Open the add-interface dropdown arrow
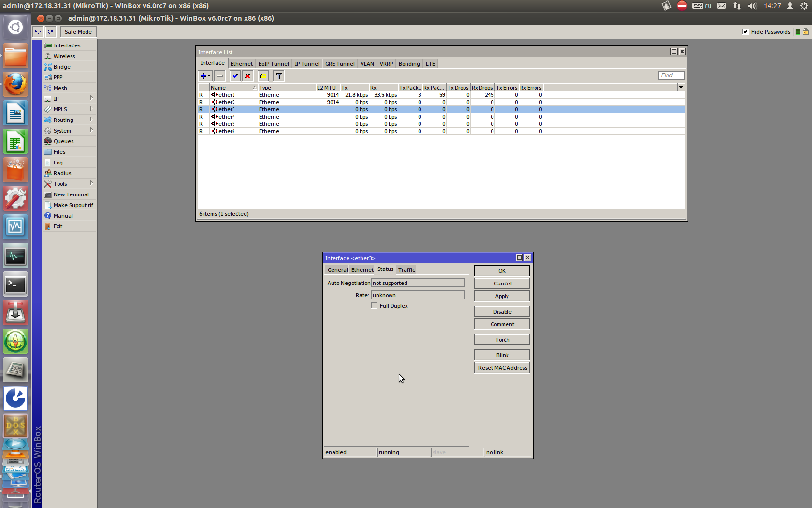Screen dimensions: 812x508 209,76
